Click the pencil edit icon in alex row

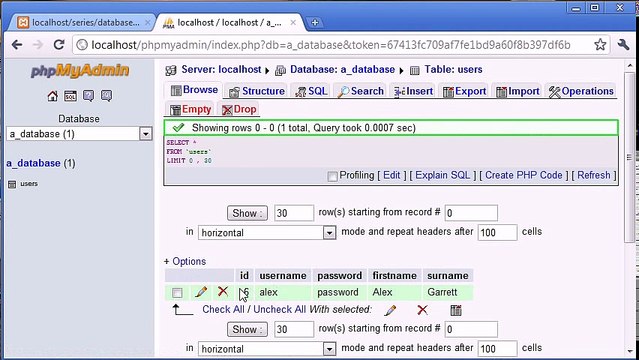(201, 292)
